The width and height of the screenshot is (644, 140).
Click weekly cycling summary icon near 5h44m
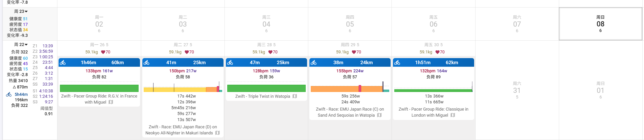pyautogui.click(x=9, y=94)
